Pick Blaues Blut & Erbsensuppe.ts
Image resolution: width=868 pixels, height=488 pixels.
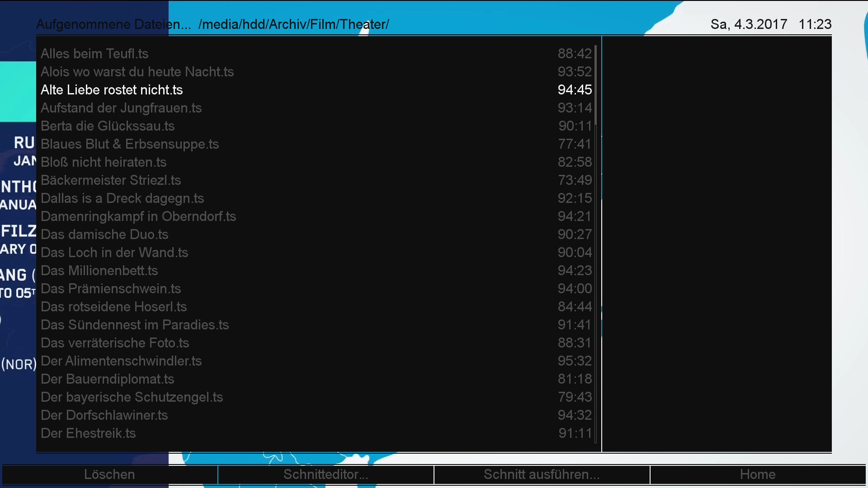pyautogui.click(x=130, y=144)
